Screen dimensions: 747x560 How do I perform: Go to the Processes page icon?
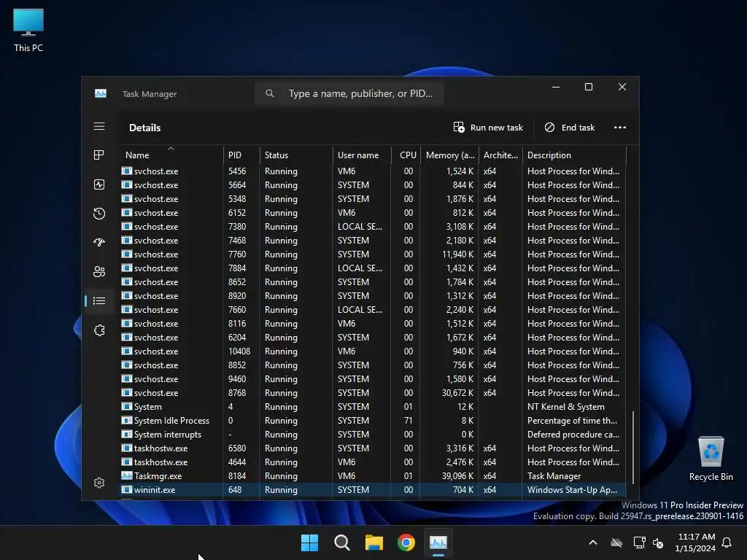[99, 155]
